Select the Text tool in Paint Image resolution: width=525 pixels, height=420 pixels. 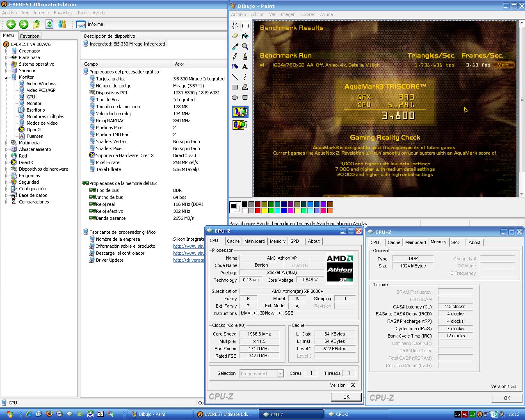click(245, 66)
